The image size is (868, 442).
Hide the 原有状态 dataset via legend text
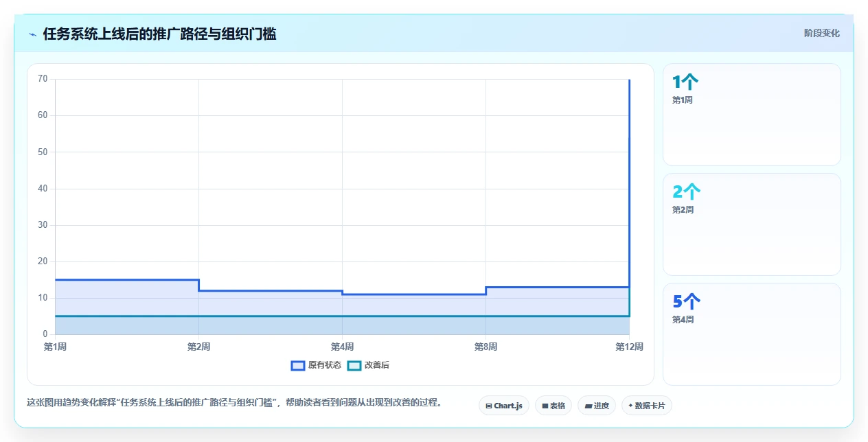(324, 365)
